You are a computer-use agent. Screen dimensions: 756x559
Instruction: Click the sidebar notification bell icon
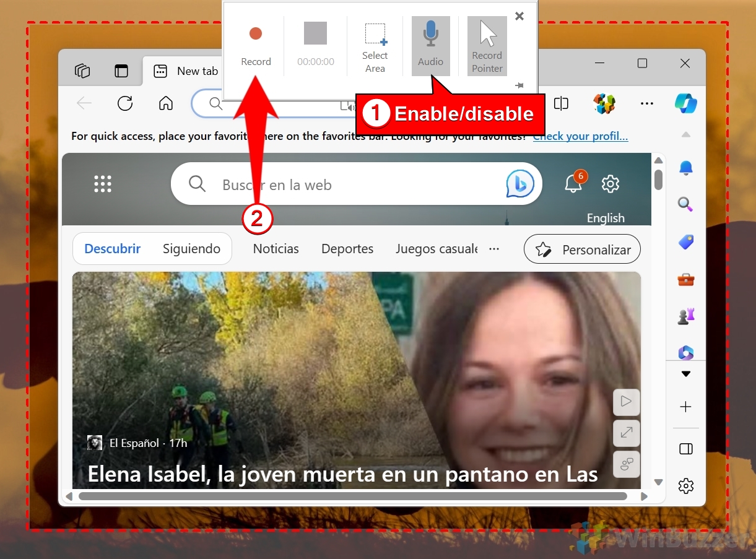pyautogui.click(x=686, y=168)
